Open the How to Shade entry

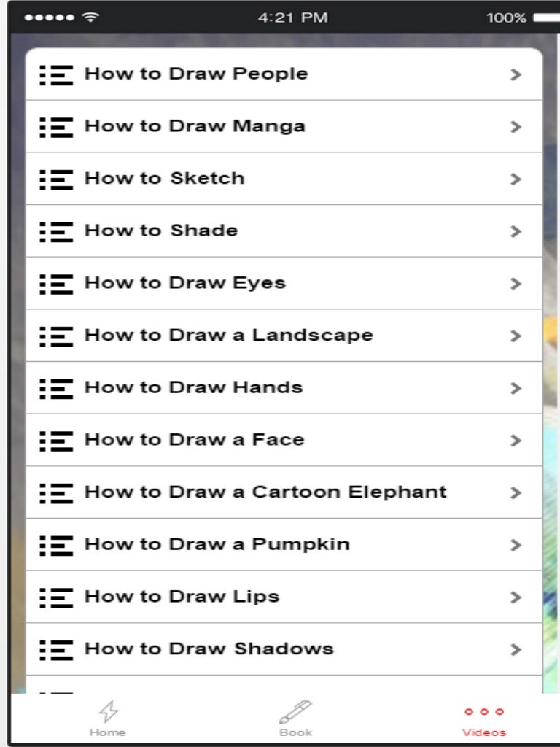click(x=161, y=231)
